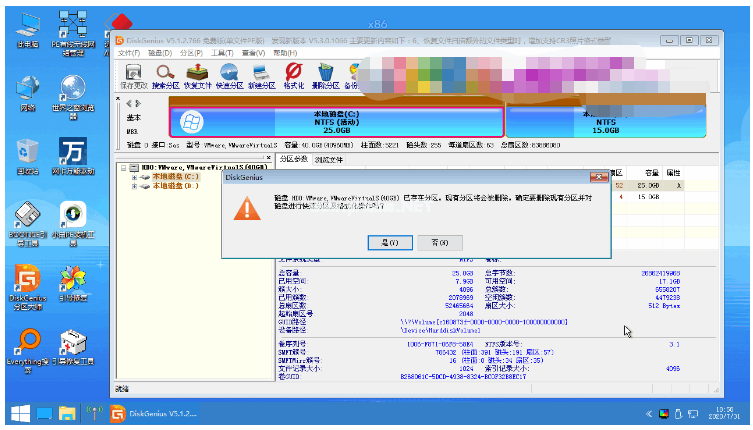Expand the local disk (C:) tree node
Screen dimensions: 753x430
tap(134, 177)
